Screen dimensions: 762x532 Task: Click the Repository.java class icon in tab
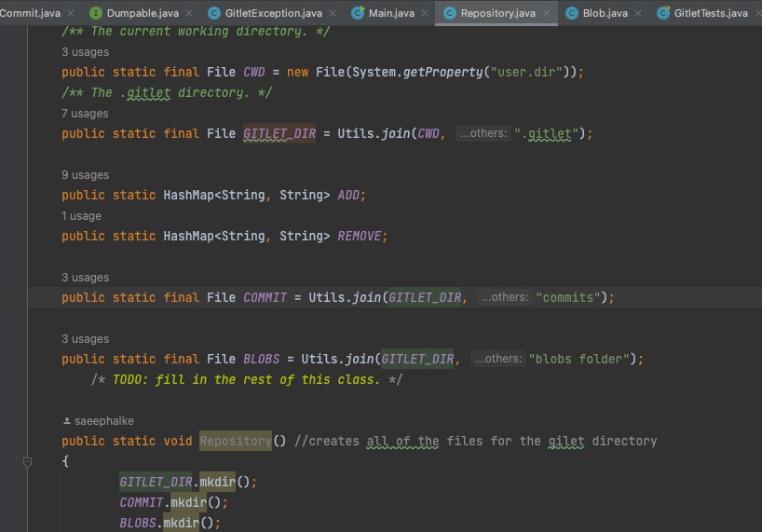tap(450, 13)
